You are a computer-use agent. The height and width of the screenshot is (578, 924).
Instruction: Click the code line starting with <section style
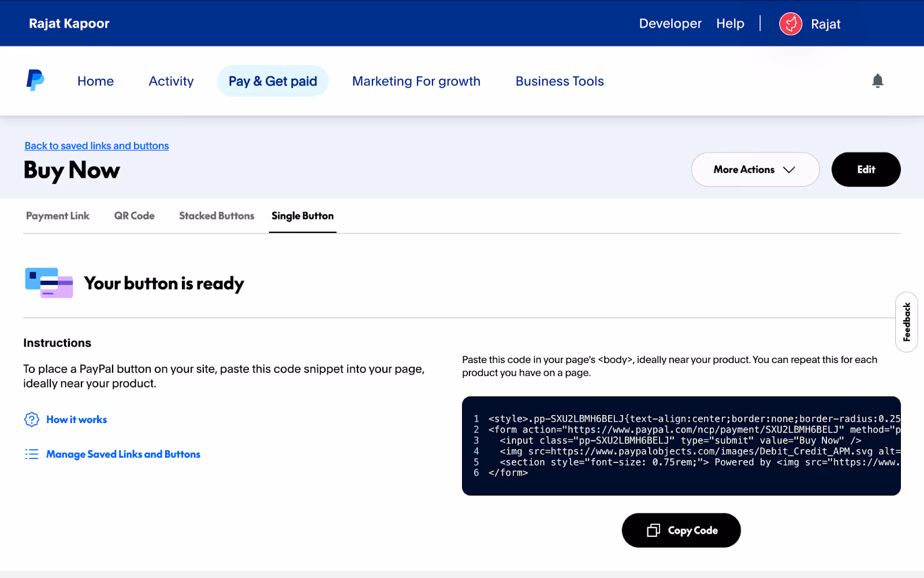(x=700, y=462)
